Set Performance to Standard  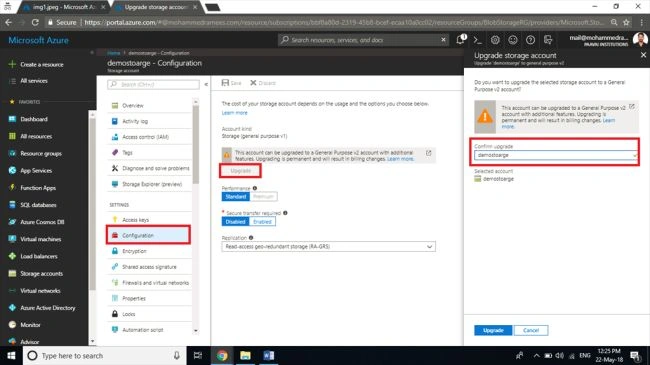235,197
